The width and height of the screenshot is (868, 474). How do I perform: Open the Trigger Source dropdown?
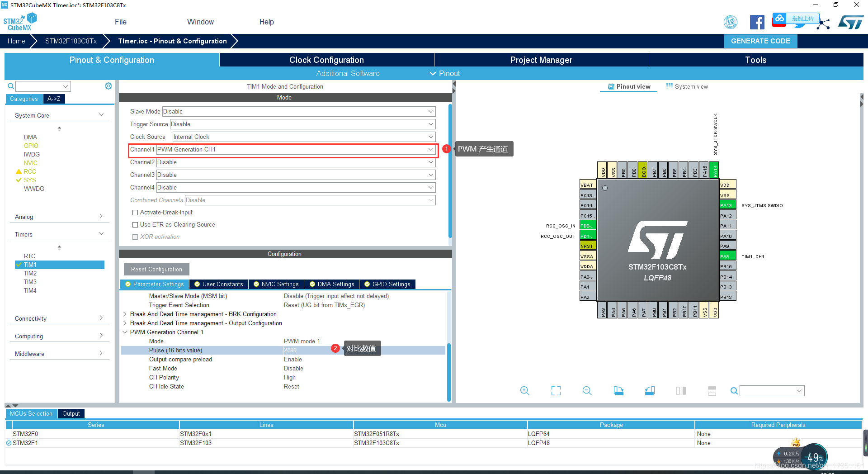pyautogui.click(x=302, y=124)
